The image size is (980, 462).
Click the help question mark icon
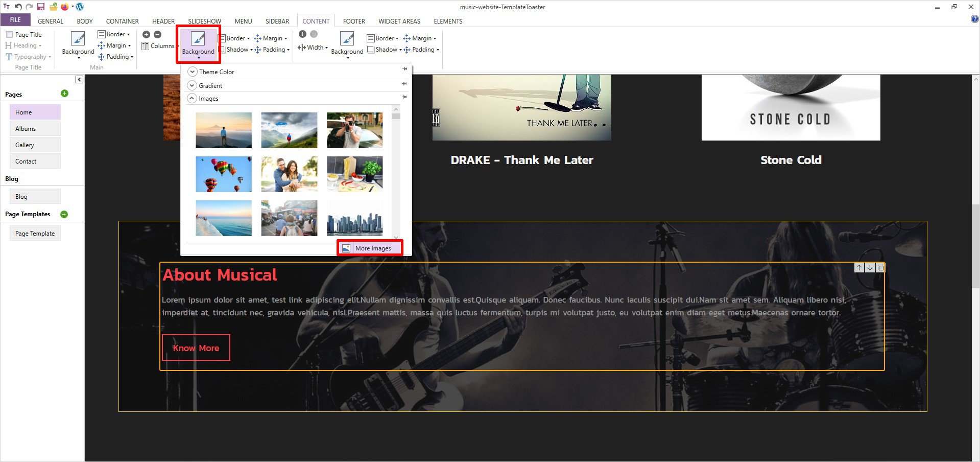[974, 19]
